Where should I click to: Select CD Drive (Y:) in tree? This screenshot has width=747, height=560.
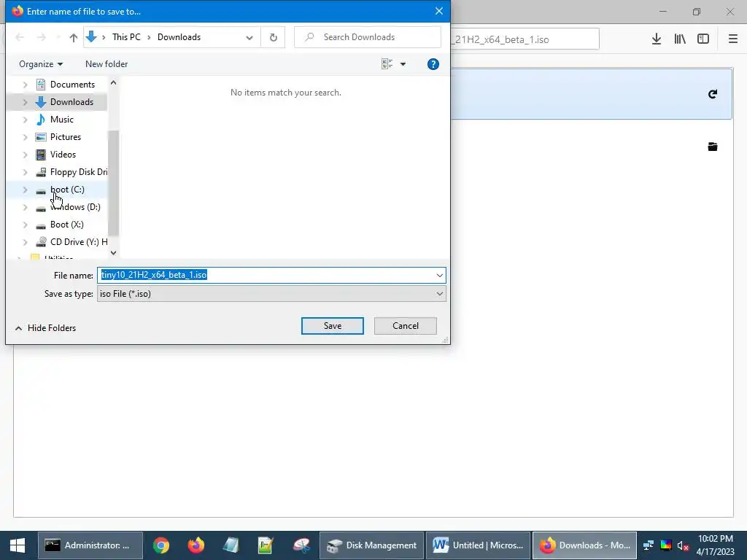79,242
